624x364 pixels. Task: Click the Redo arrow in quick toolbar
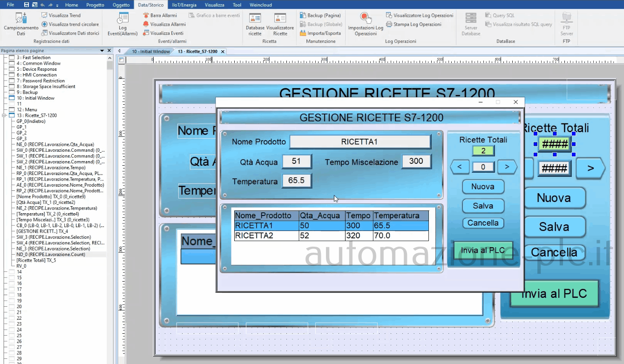(x=50, y=5)
